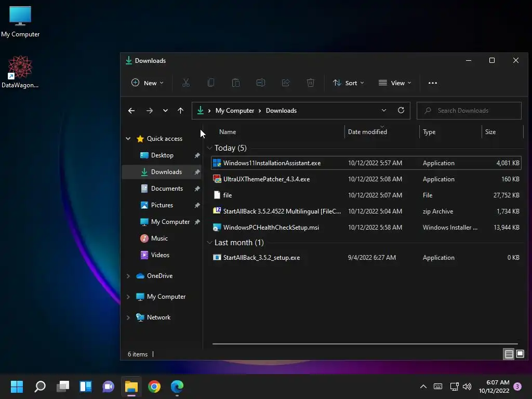
Task: Collapse the Last month (1) group
Action: [x=209, y=243]
